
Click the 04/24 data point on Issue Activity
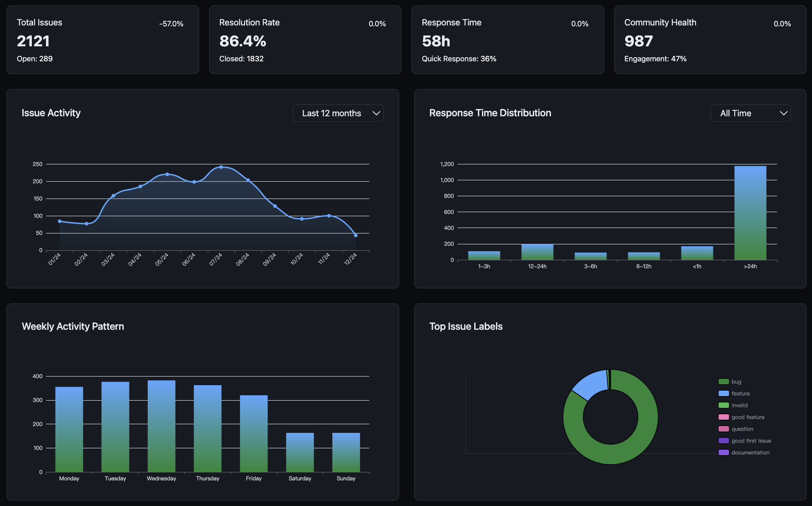click(140, 186)
